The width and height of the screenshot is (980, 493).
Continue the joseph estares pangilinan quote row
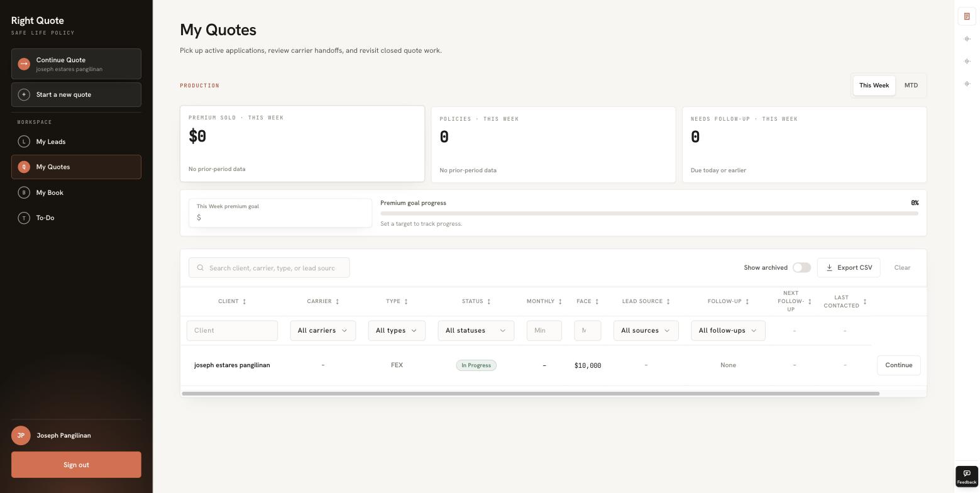(898, 365)
